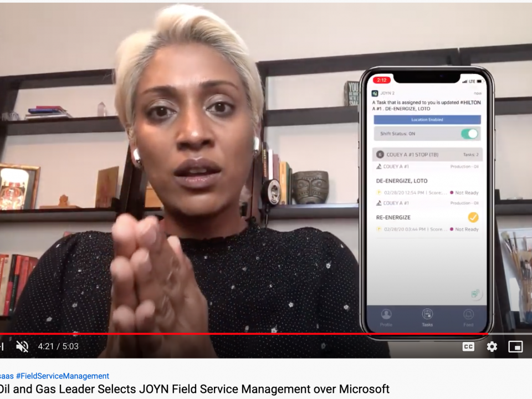Tap the floating green chat icon
This screenshot has height=399, width=532.
(475, 294)
